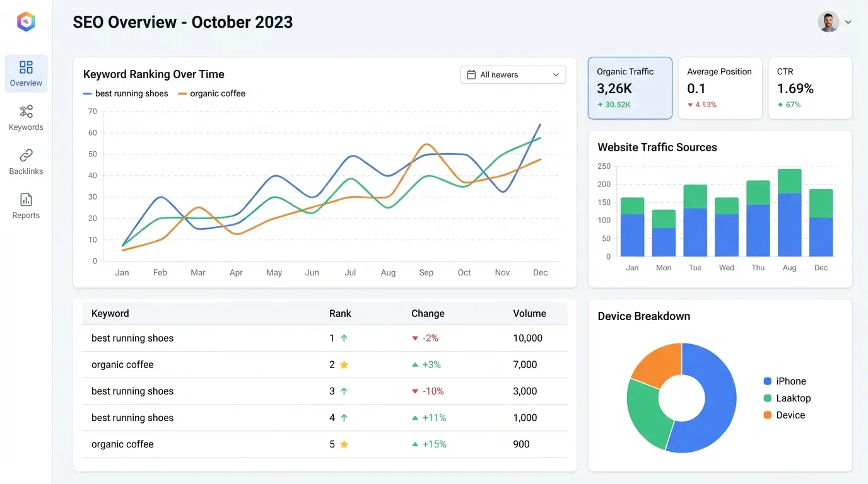Click the colorful app logo in top-left corner

[26, 21]
